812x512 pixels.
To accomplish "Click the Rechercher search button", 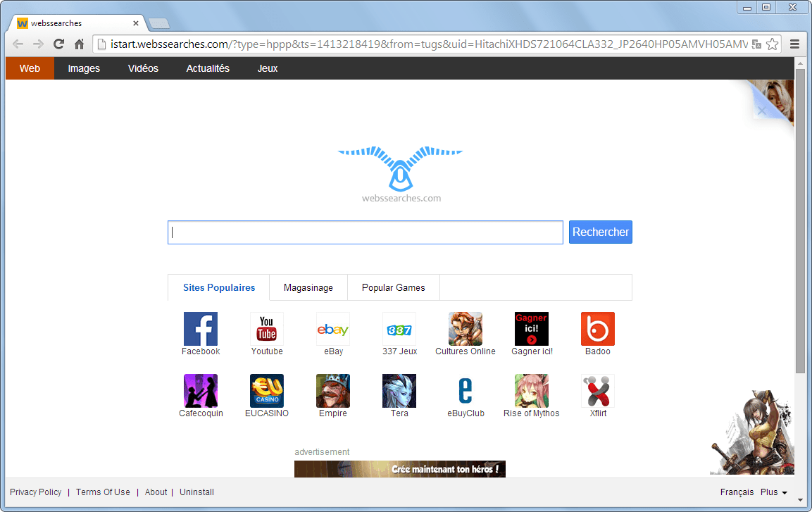I will (600, 232).
